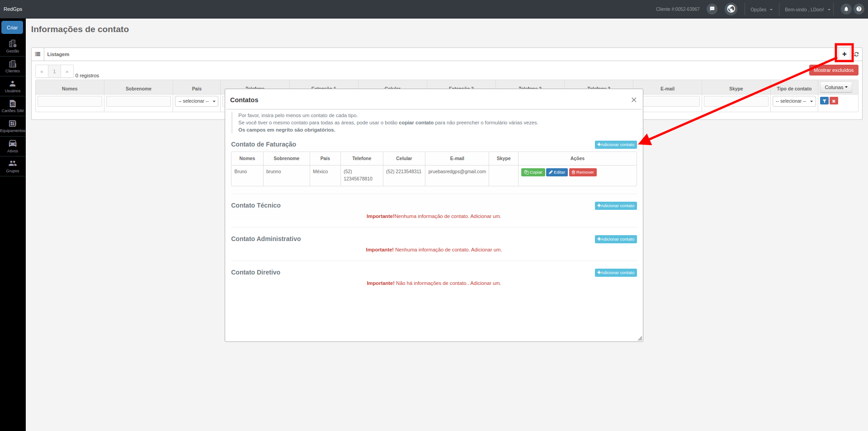Click the Skype filter input field
The image size is (868, 431).
click(x=736, y=101)
